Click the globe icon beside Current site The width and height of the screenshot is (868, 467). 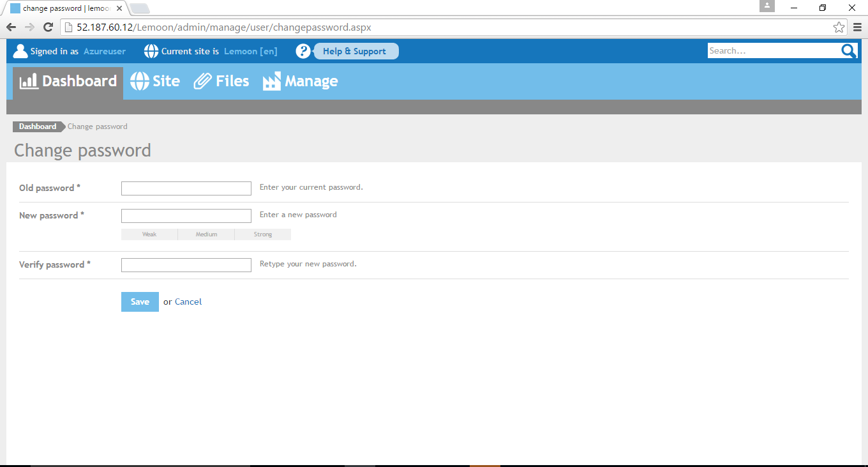coord(151,51)
